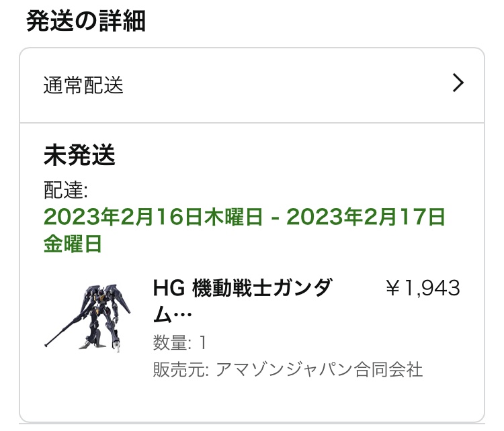Open the 通常配送 shipping method row
The height and width of the screenshot is (431, 504).
tap(252, 85)
